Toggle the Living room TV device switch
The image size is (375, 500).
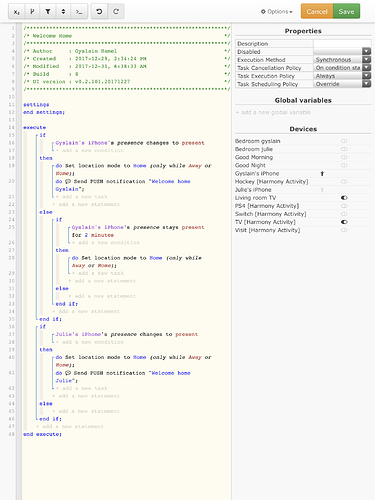point(344,198)
